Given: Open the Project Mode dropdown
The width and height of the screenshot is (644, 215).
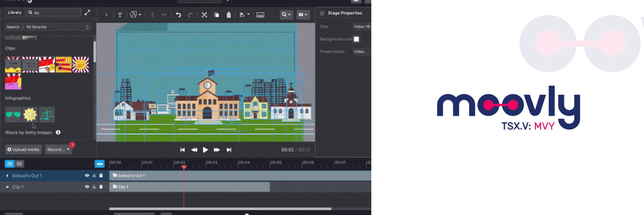Looking at the screenshot, I should (362, 52).
